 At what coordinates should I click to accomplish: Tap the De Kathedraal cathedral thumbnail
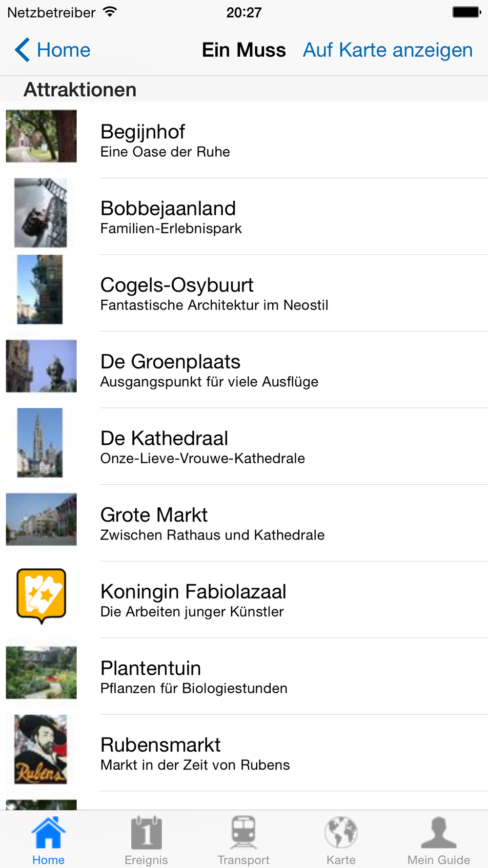coord(40,443)
